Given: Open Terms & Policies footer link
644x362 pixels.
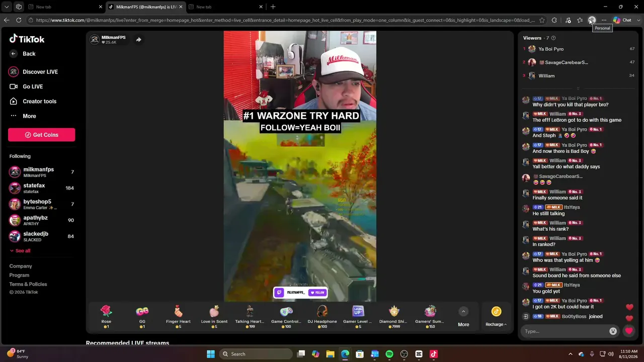Looking at the screenshot, I should [x=28, y=284].
